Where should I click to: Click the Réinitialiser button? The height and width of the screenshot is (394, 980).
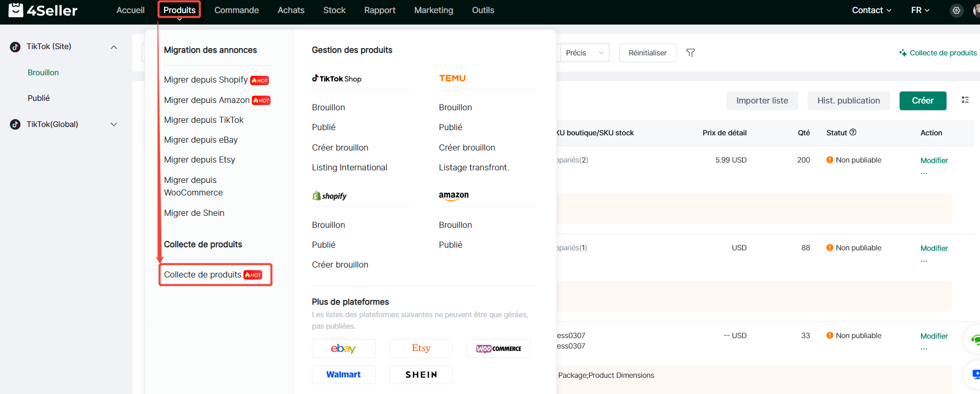point(648,53)
